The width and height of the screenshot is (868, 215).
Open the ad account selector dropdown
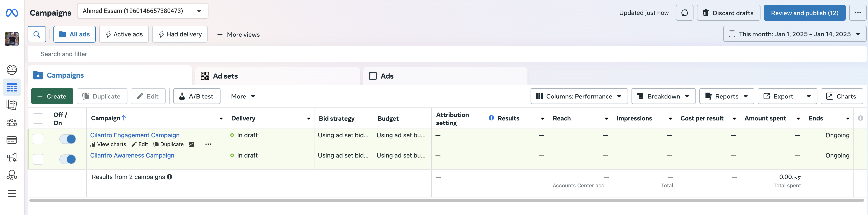coord(143,11)
